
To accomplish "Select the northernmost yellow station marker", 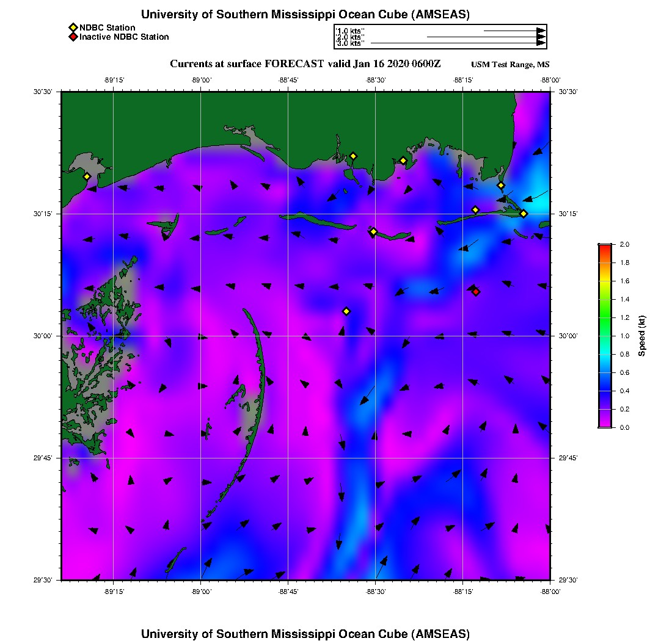I will point(353,156).
